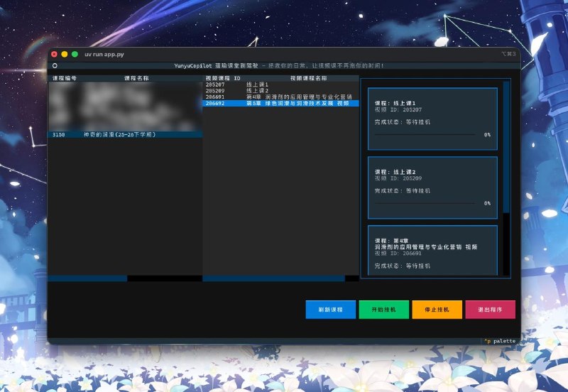Minimize the terminal window with yellow button
This screenshot has width=568, height=392.
click(65, 55)
